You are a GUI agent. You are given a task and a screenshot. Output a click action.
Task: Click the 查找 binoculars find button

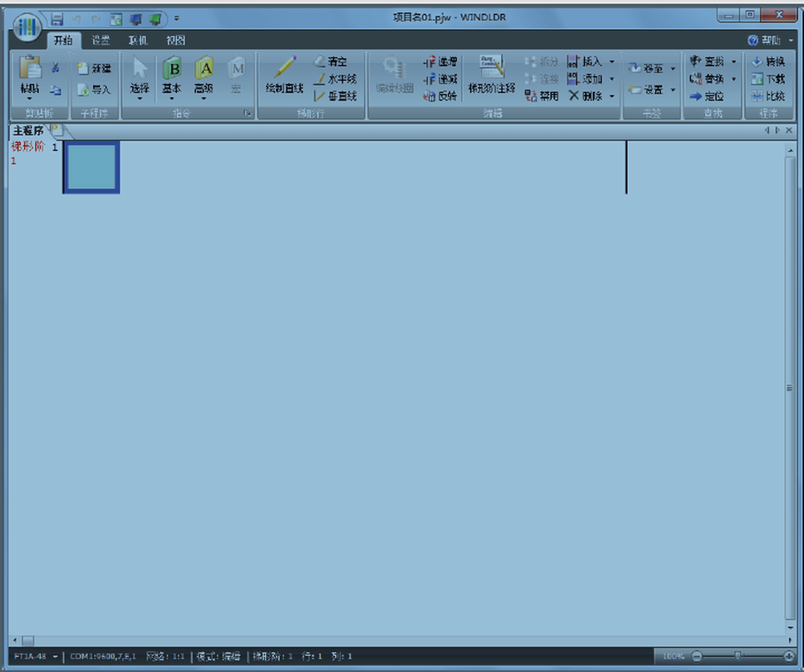pyautogui.click(x=707, y=61)
